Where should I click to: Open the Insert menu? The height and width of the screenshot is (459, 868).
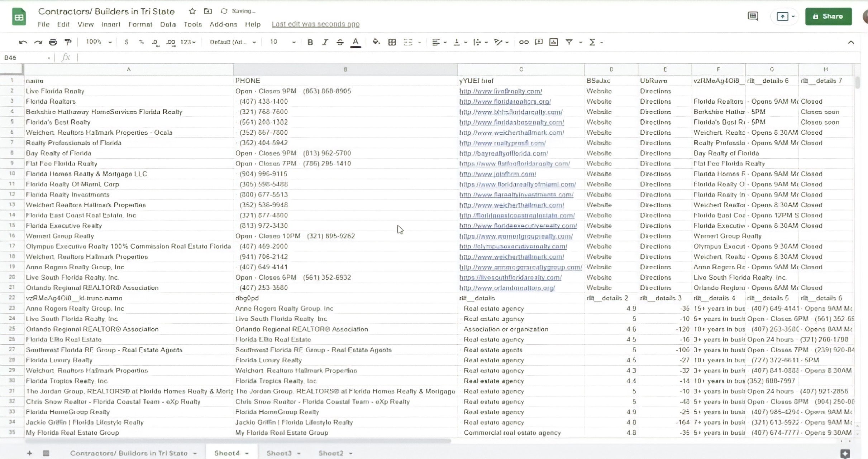click(x=111, y=24)
